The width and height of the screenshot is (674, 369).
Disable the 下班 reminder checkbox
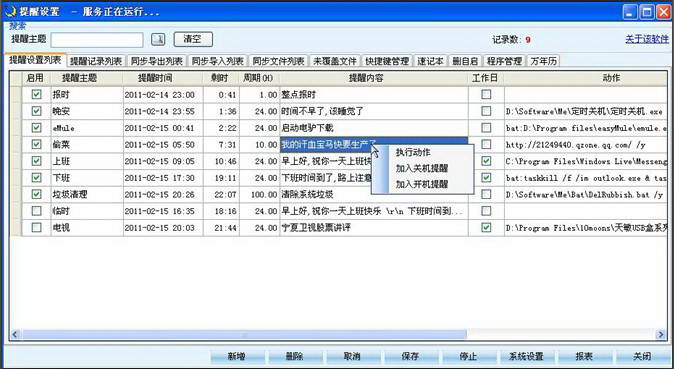[37, 178]
